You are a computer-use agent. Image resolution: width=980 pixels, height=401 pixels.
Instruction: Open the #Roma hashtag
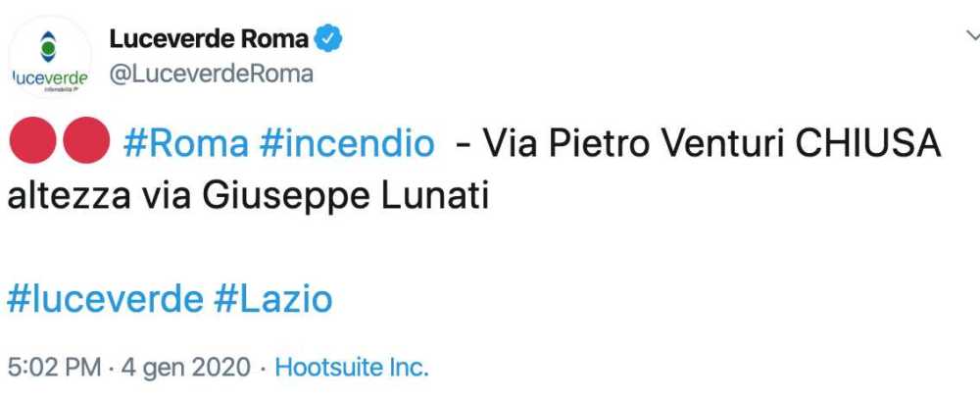point(185,144)
